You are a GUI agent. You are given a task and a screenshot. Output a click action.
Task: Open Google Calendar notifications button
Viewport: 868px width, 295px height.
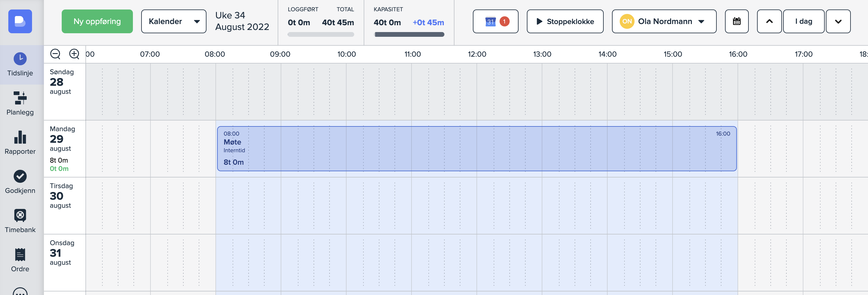pos(495,21)
